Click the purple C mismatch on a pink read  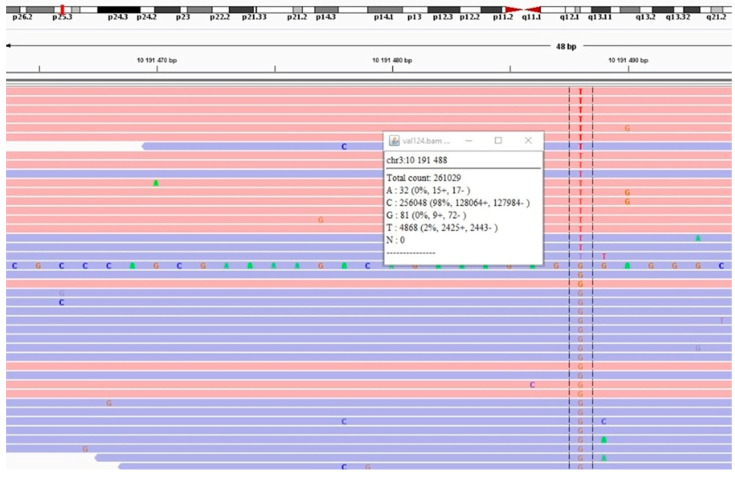532,385
